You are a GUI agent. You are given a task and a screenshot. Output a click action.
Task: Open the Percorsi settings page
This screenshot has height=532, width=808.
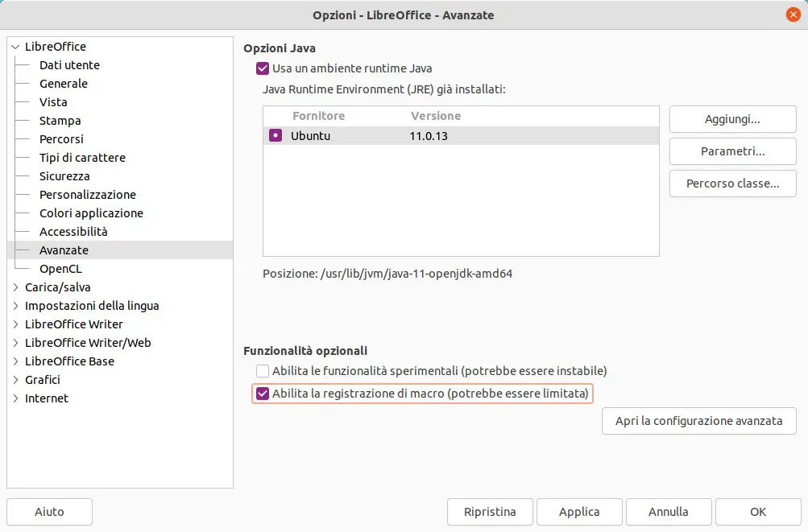pos(61,139)
